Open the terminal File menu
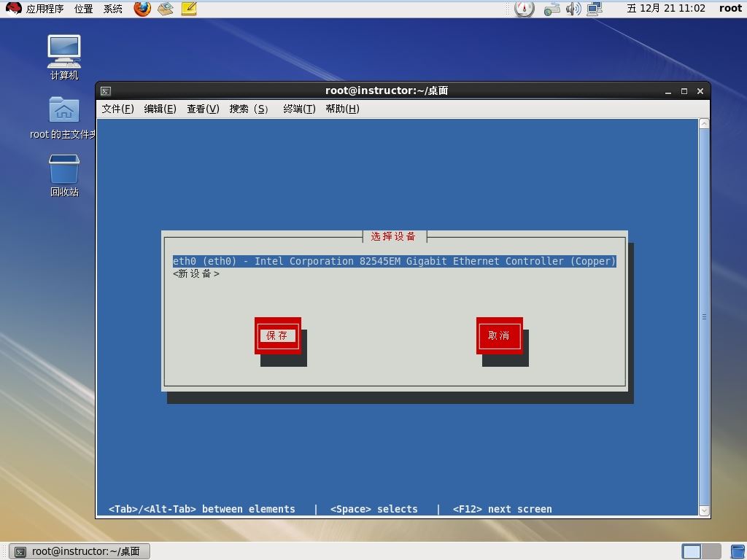Screen dimensions: 747x560 (x=117, y=109)
